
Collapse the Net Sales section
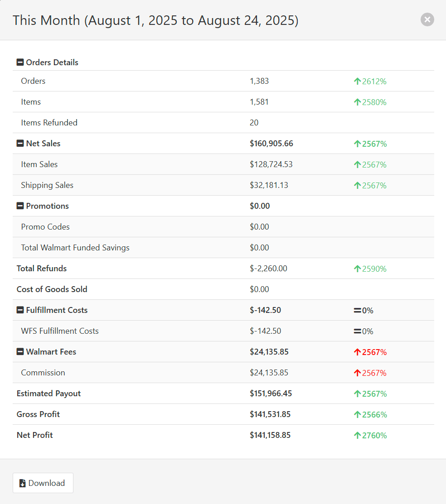click(x=19, y=143)
